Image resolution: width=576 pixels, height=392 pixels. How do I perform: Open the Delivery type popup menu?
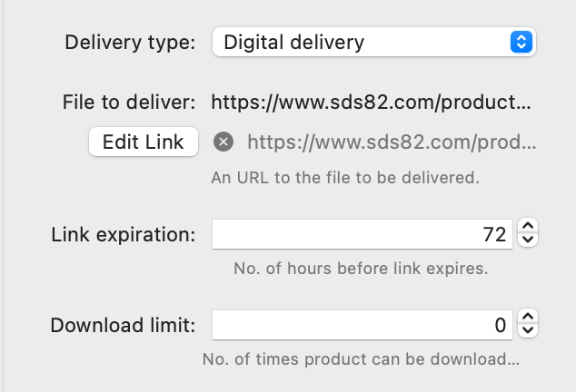pos(373,42)
